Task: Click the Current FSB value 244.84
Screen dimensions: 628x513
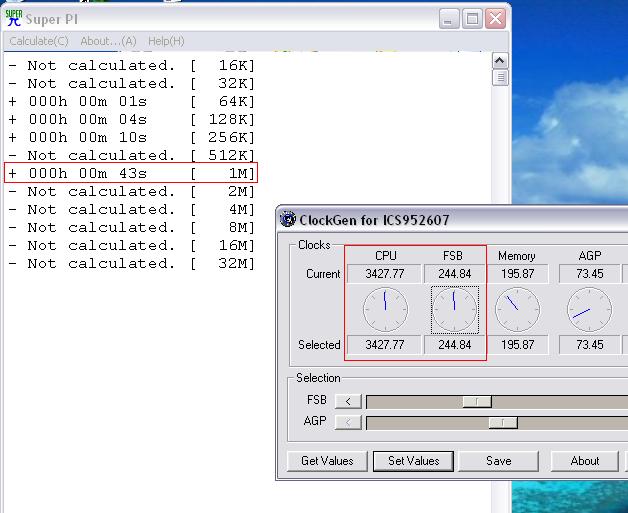Action: tap(455, 274)
